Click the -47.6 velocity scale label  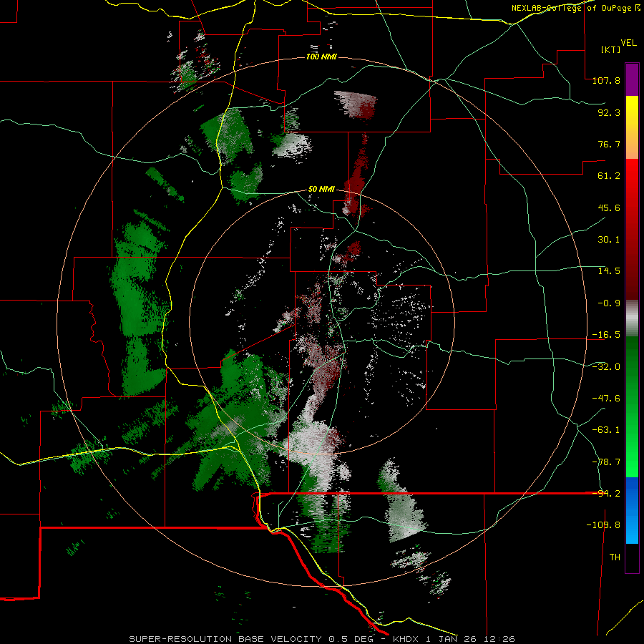pyautogui.click(x=606, y=398)
